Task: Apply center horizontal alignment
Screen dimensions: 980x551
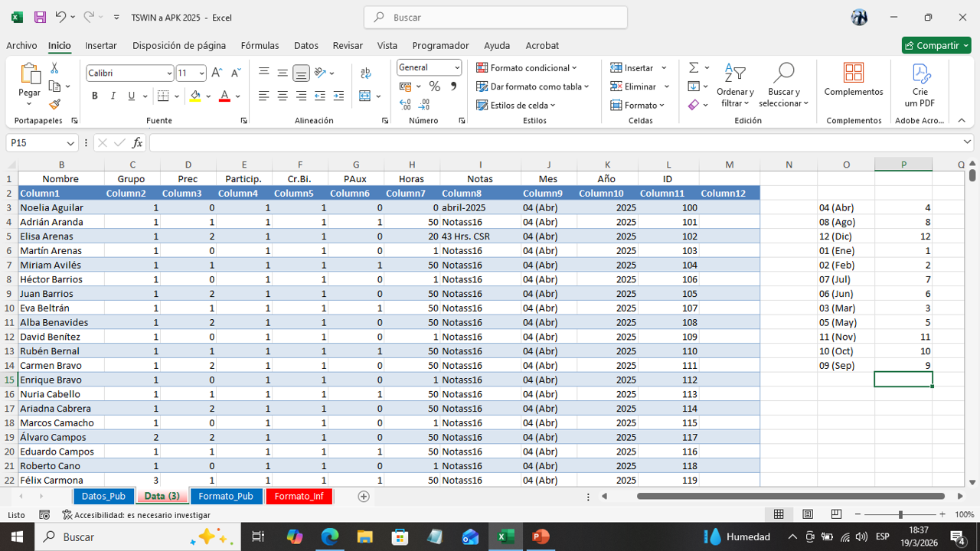Action: tap(283, 96)
